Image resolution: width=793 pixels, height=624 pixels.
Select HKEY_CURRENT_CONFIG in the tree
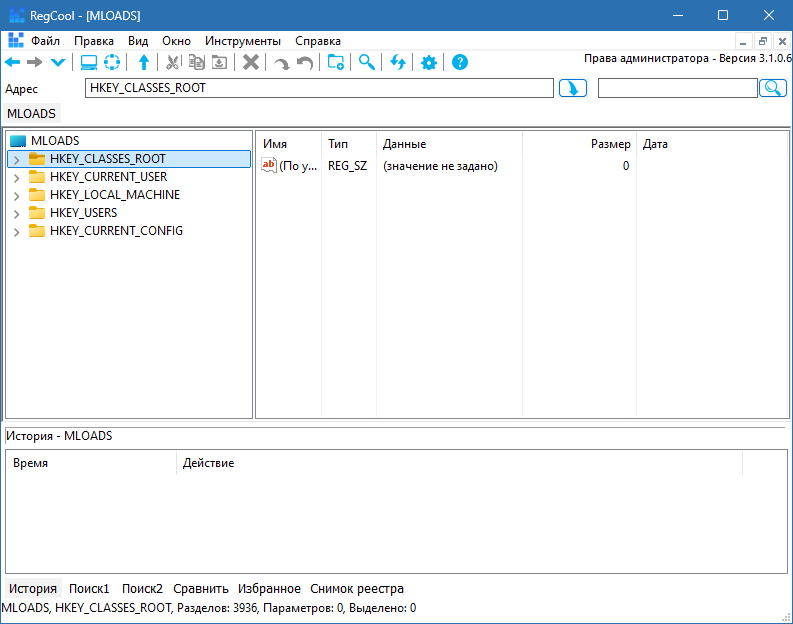116,231
